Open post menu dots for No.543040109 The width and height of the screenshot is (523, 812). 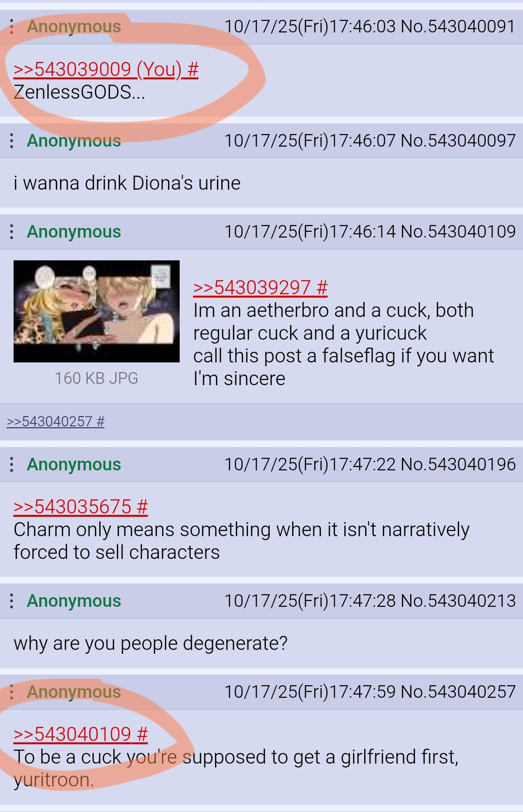point(12,232)
